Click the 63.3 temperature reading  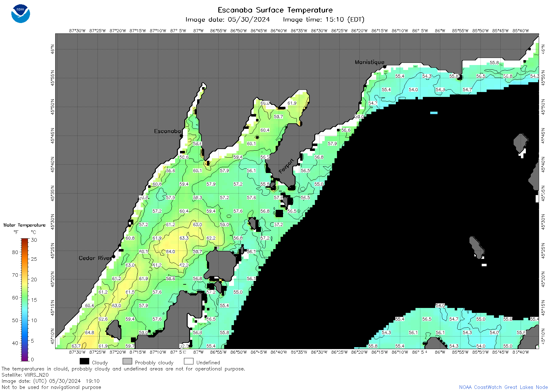coord(184,238)
